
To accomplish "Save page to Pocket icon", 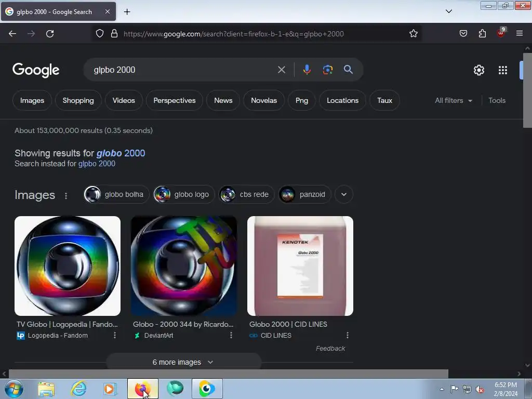I will click(463, 34).
